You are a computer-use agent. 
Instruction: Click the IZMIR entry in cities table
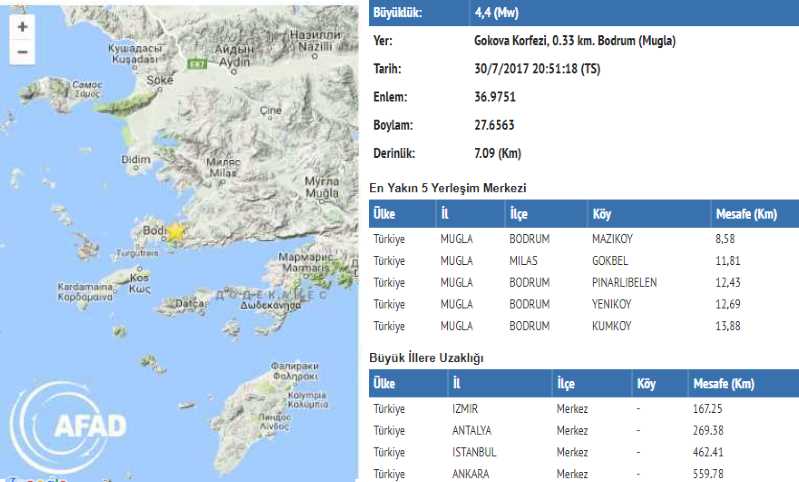coord(466,409)
